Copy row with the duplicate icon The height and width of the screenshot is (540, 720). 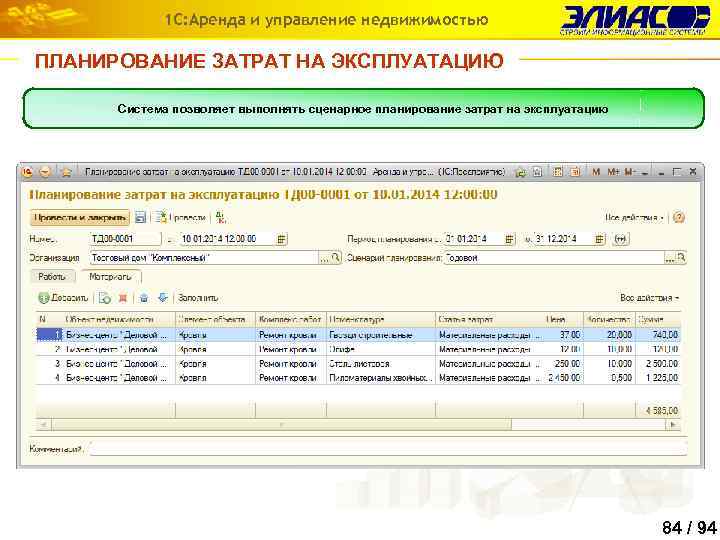point(105,298)
